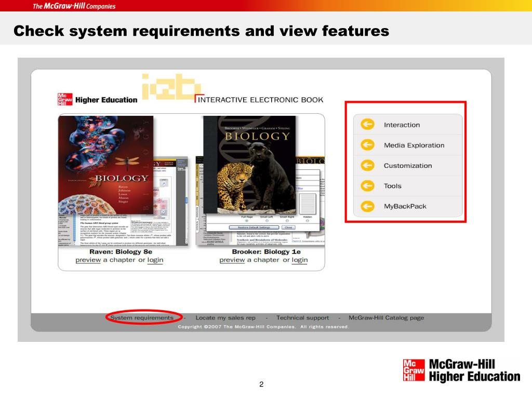This screenshot has width=532, height=399.
Task: Click the arrow icon beside MyBackPack
Action: pyautogui.click(x=367, y=206)
